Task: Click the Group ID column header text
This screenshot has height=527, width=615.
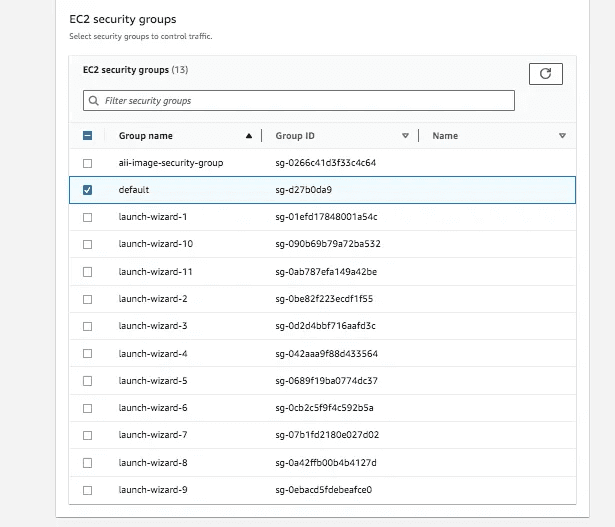Action: pyautogui.click(x=295, y=136)
